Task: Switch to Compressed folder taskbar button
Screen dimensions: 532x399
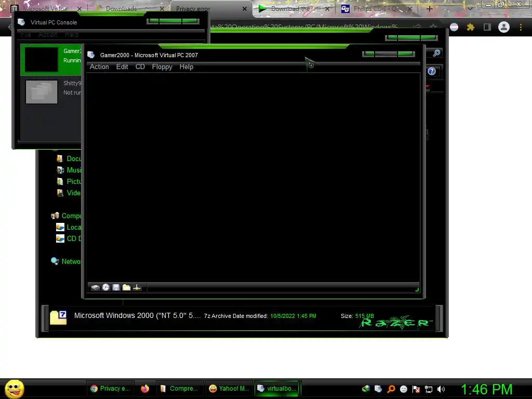Action: [180, 389]
